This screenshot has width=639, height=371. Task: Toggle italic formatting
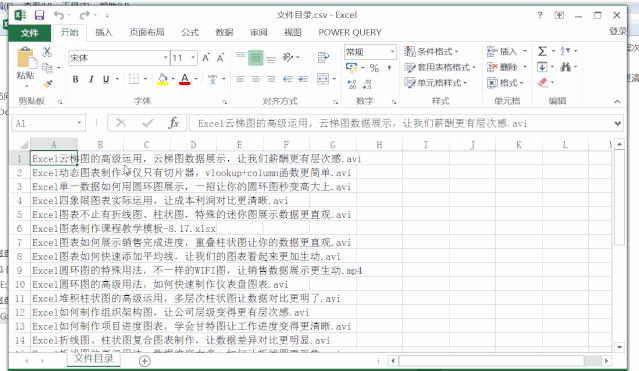pos(91,79)
